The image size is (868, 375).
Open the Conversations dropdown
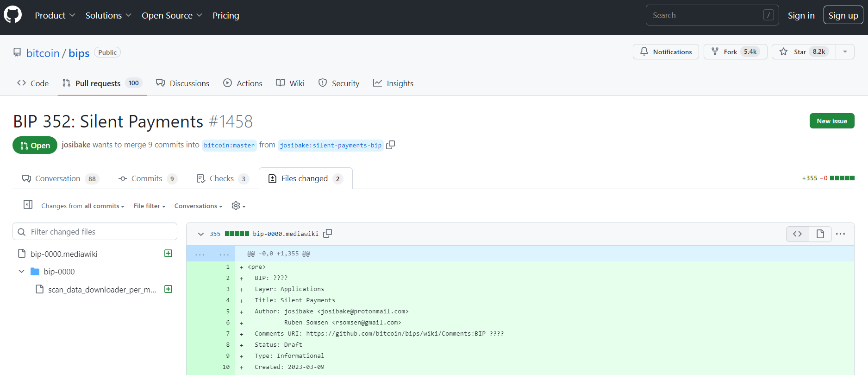[198, 206]
